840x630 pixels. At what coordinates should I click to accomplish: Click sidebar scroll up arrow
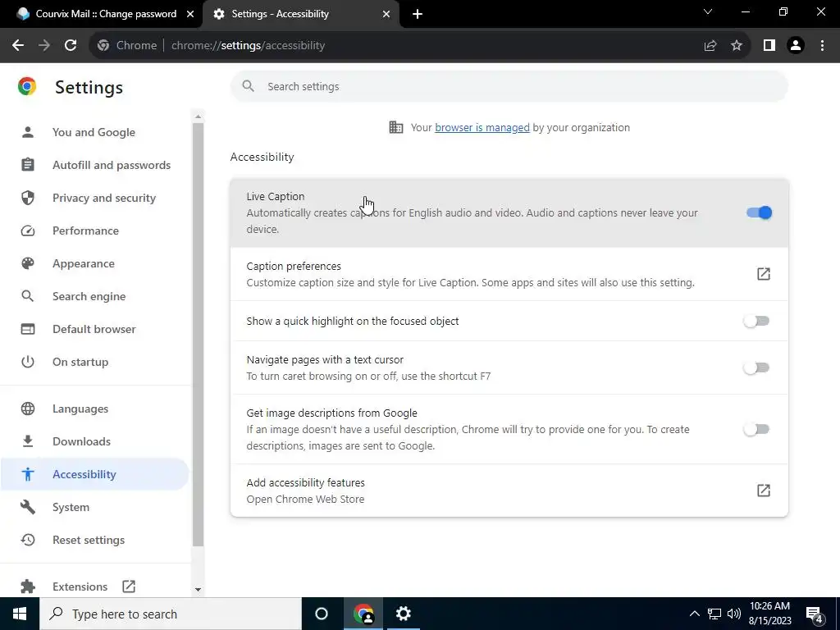click(199, 116)
